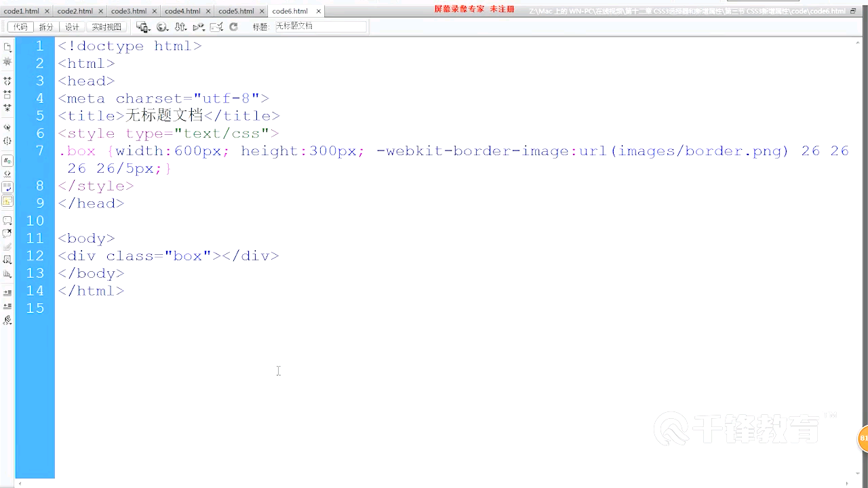
Task: Switch to code2.html tab
Action: point(75,11)
